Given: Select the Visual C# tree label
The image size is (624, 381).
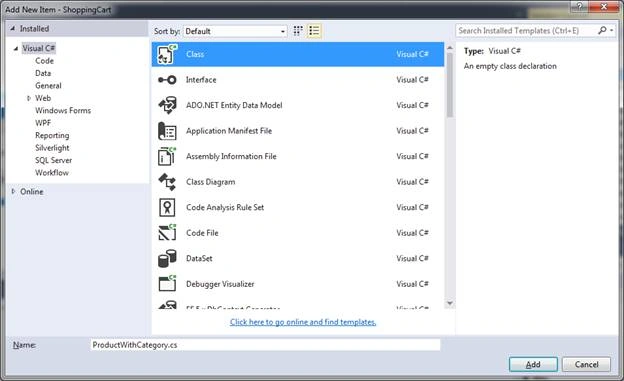Looking at the screenshot, I should [x=39, y=48].
